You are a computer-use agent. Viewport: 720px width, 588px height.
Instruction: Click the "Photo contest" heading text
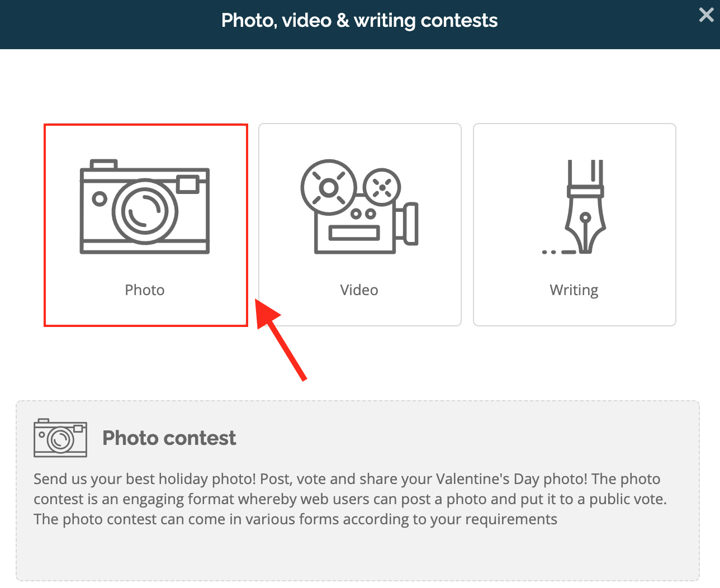[x=169, y=438]
